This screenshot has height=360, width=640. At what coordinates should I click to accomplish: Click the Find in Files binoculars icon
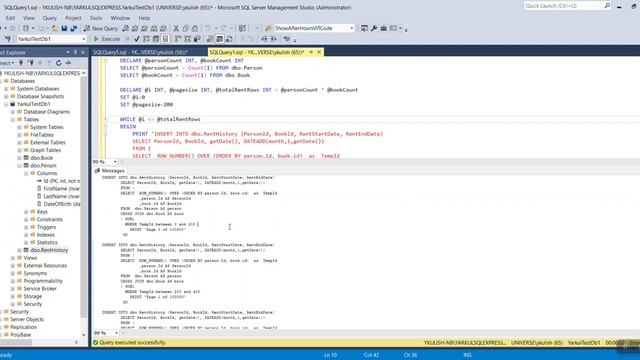pyautogui.click(x=268, y=28)
